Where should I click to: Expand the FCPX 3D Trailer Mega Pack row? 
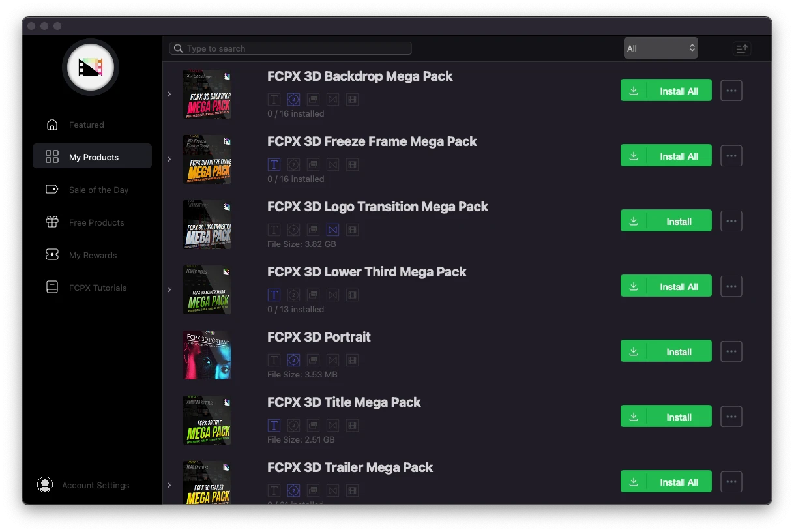[169, 485]
